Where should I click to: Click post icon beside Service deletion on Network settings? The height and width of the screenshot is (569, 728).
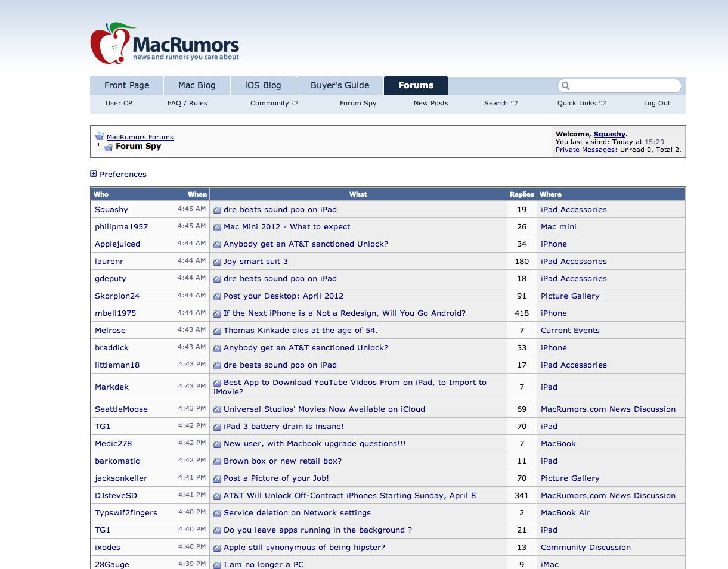pyautogui.click(x=217, y=513)
